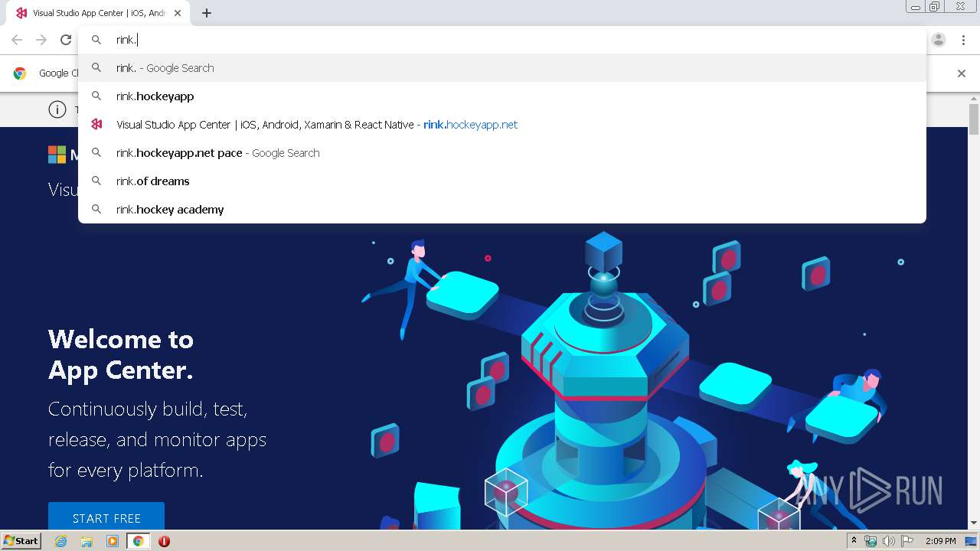Go forward using the forward arrow
This screenshot has width=980, height=551.
(x=41, y=40)
